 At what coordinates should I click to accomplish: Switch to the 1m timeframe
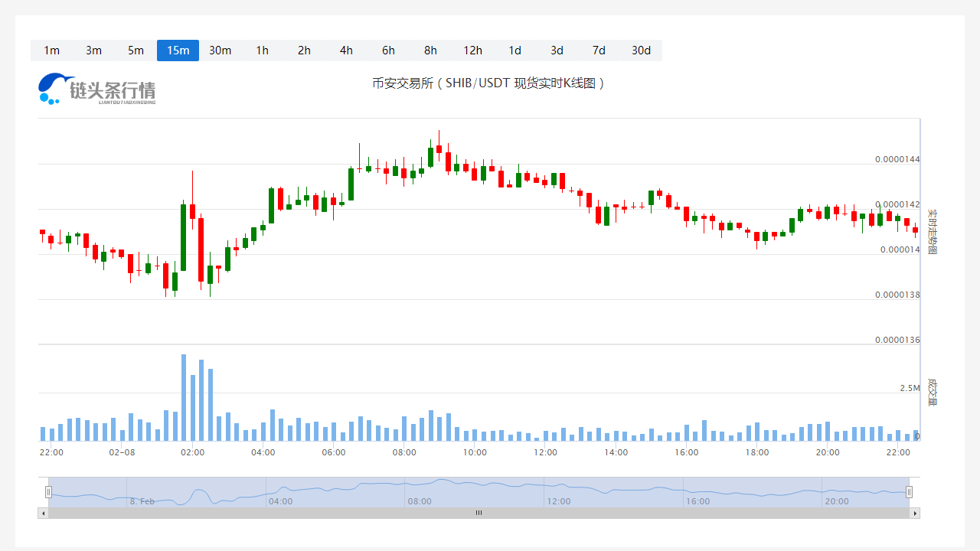click(x=51, y=51)
